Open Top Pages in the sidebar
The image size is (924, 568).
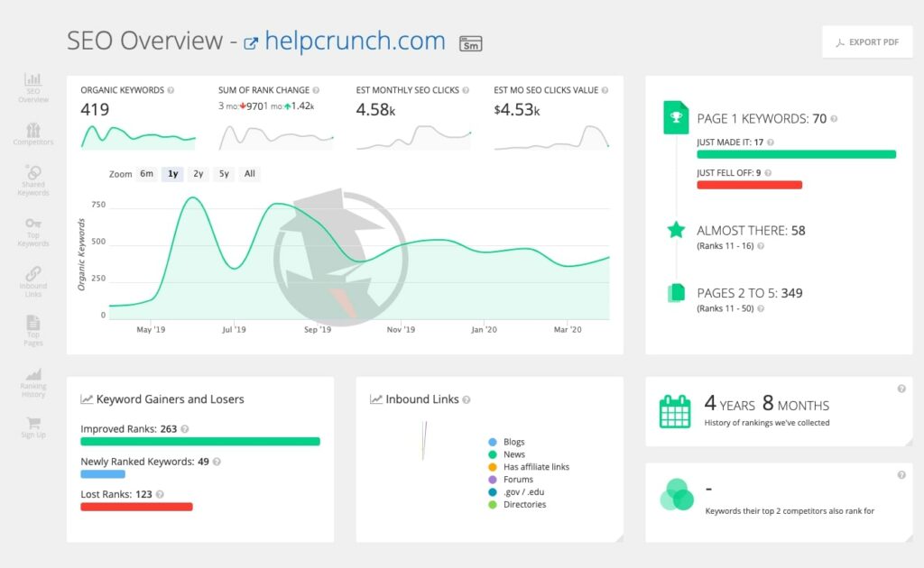[x=33, y=331]
